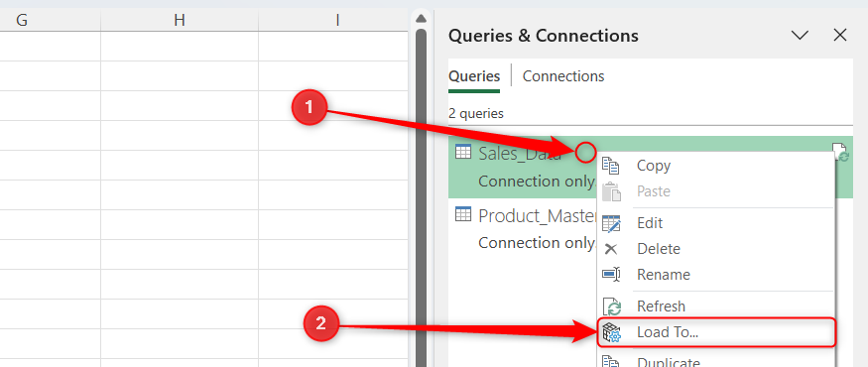Choose Copy from the context menu

[716, 166]
